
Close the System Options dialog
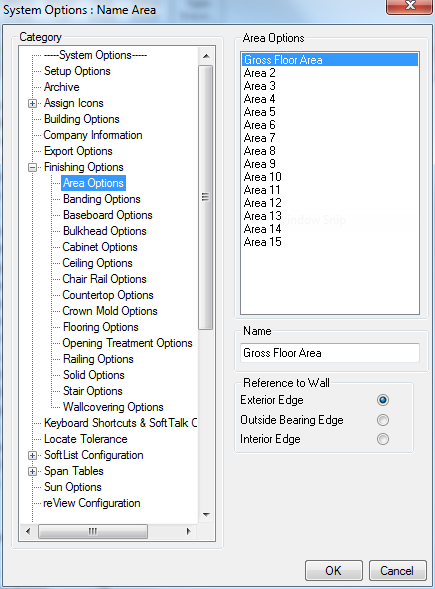(409, 6)
